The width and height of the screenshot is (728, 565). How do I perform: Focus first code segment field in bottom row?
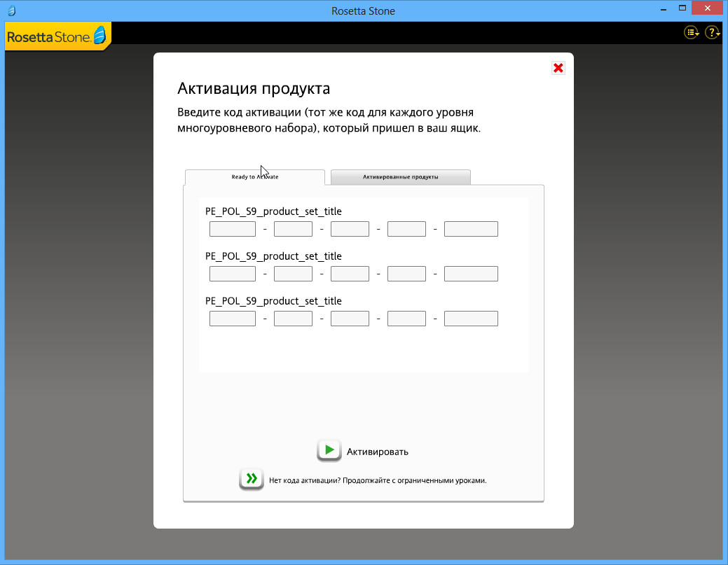pos(233,319)
